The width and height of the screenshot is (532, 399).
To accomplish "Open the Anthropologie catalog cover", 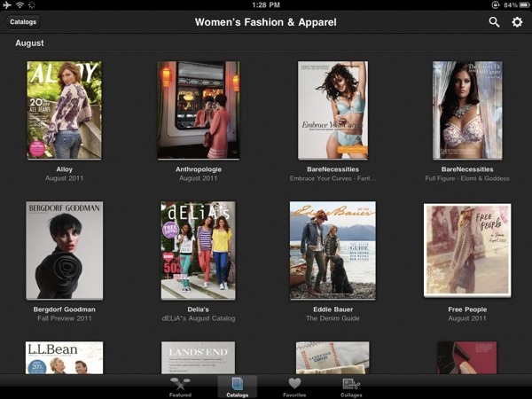I will click(199, 110).
